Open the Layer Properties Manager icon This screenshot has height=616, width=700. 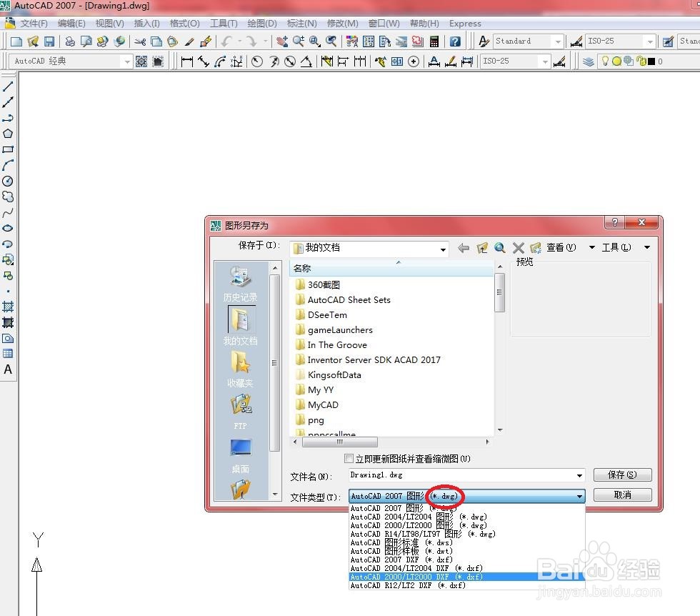click(589, 61)
